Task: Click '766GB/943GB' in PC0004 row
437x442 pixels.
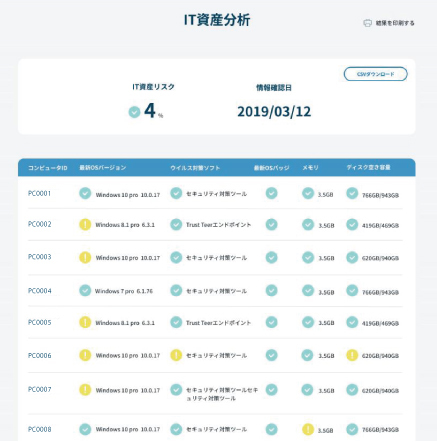Action: [x=380, y=293]
